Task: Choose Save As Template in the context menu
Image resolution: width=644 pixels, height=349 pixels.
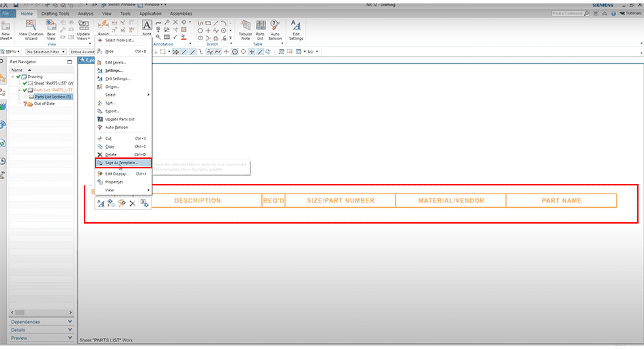Action: click(x=123, y=163)
